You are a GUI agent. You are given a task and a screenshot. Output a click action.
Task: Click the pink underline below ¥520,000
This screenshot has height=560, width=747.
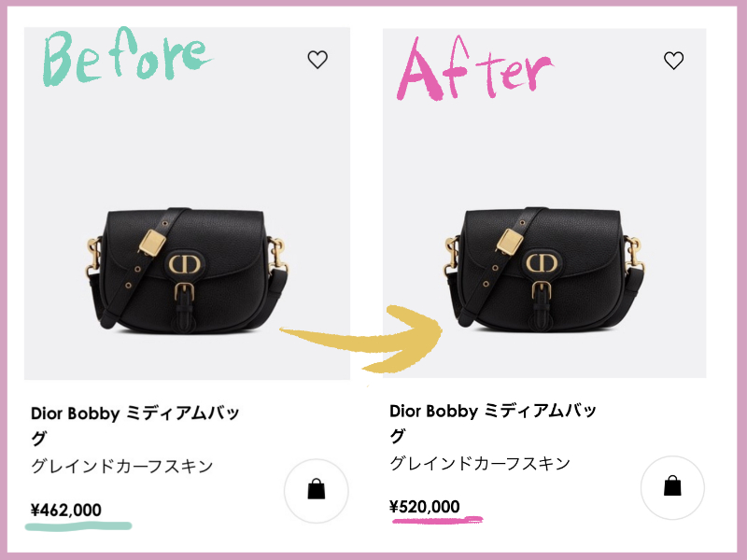(x=437, y=520)
